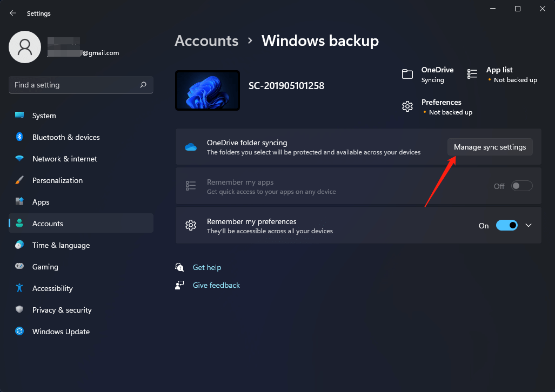Open System settings from the sidebar

pos(43,115)
